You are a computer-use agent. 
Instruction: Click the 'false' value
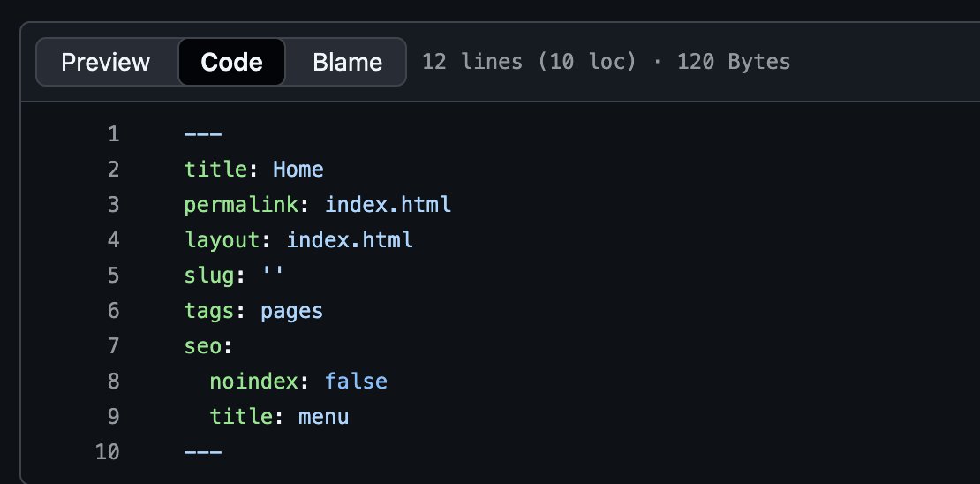[356, 382]
